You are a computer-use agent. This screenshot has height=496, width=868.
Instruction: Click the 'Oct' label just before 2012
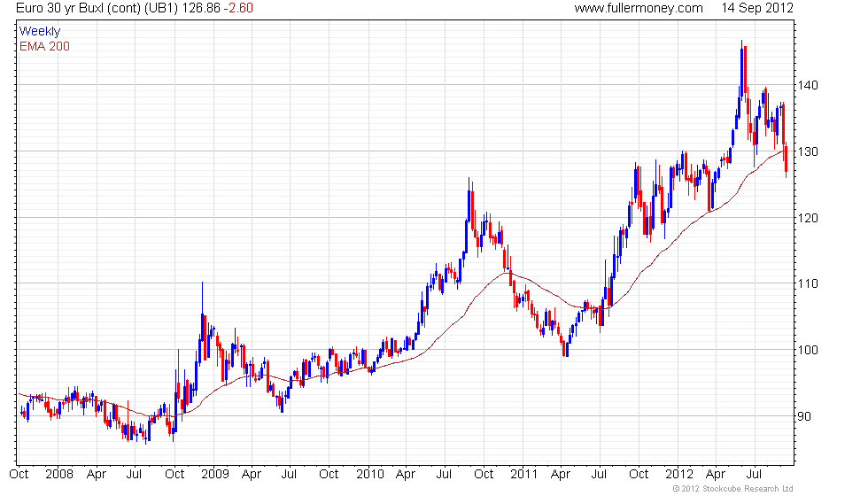click(x=639, y=475)
